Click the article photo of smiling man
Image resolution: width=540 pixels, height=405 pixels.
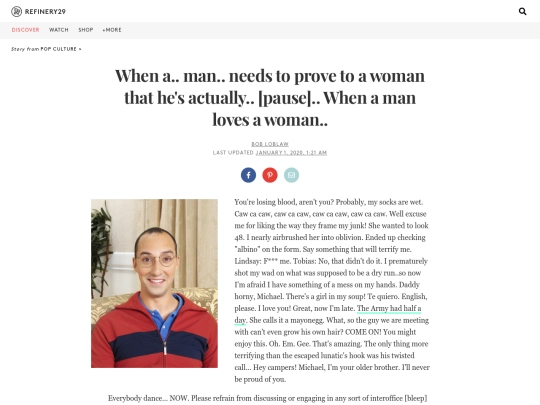click(154, 283)
